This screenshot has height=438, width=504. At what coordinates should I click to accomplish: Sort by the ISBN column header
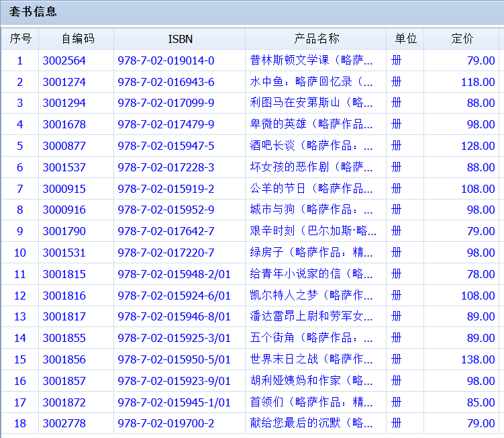click(x=179, y=39)
